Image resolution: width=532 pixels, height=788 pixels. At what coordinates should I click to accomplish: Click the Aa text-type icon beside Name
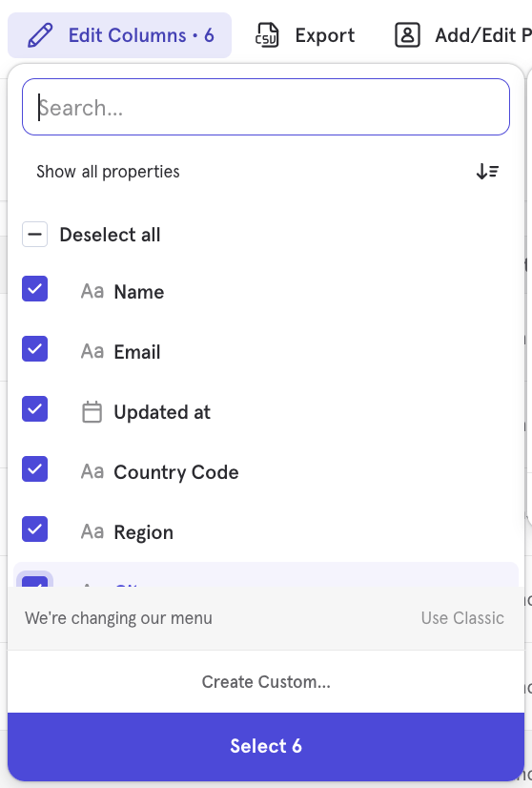(x=92, y=292)
